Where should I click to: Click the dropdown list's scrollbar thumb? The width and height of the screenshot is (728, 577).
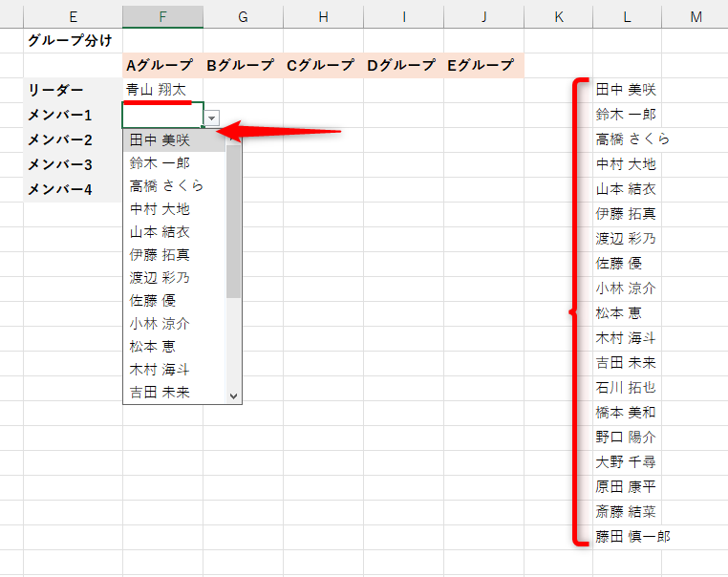point(233,221)
